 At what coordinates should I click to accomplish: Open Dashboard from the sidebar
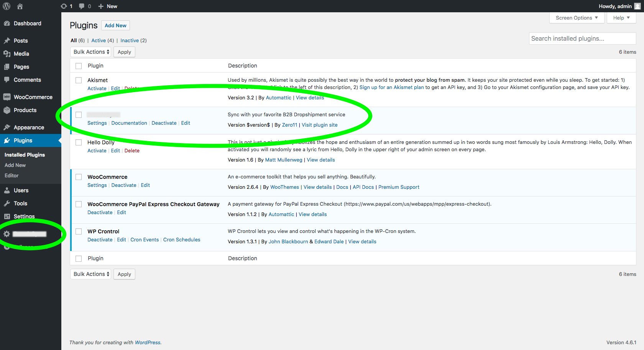point(27,23)
